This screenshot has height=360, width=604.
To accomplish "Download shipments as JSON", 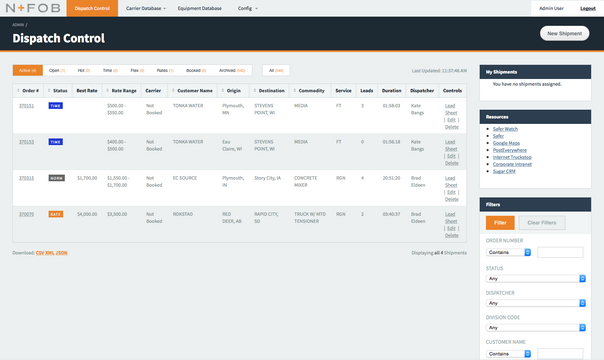I will pyautogui.click(x=62, y=253).
